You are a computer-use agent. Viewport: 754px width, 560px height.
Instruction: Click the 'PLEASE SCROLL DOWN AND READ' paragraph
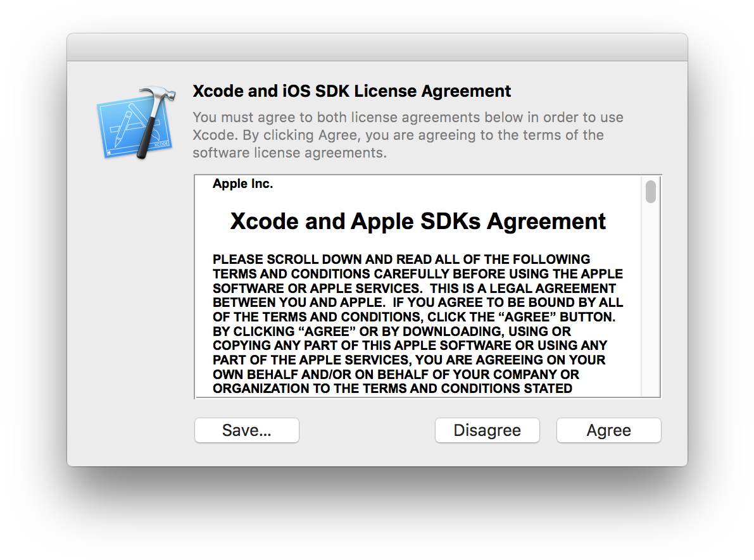(x=417, y=323)
